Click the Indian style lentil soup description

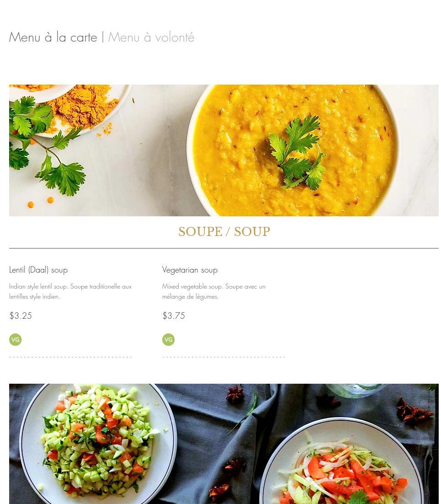(70, 291)
